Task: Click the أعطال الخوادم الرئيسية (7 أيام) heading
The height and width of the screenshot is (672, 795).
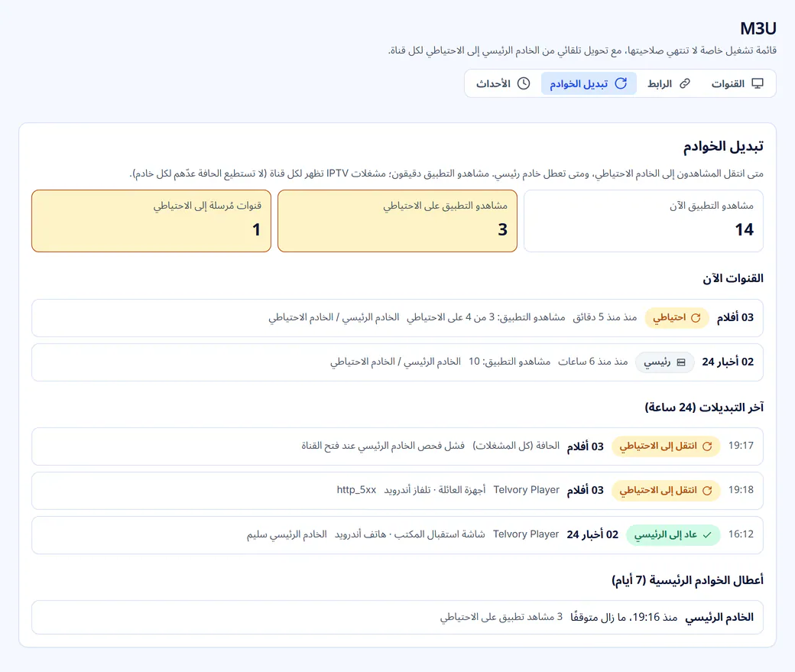Action: pyautogui.click(x=687, y=580)
